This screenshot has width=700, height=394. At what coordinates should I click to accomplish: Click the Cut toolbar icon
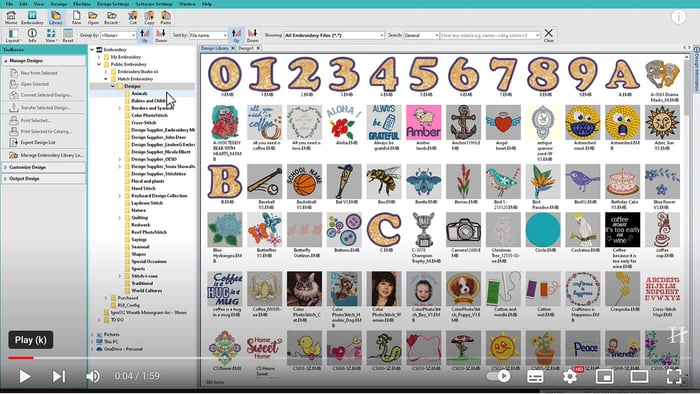coord(133,17)
